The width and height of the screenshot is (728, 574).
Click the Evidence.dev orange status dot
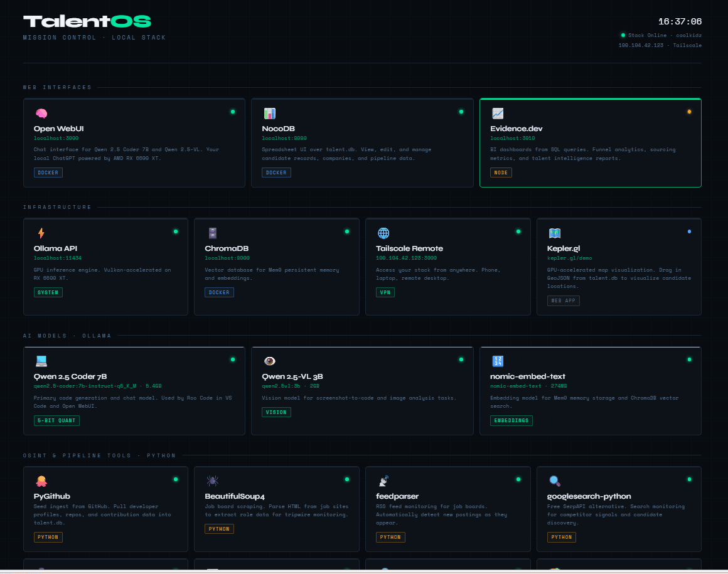point(689,112)
